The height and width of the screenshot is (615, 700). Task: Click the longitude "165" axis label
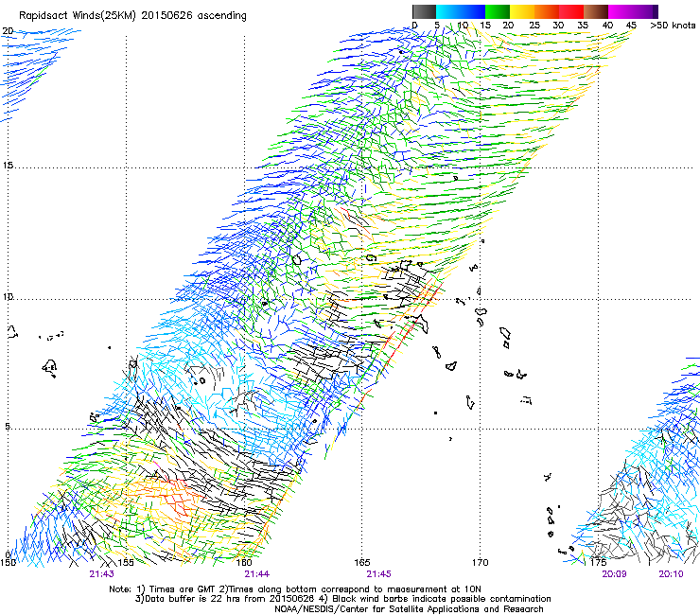(x=362, y=562)
